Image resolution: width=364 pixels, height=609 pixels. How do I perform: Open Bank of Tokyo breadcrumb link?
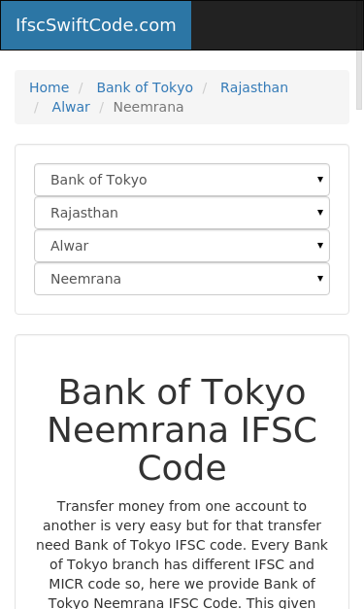[145, 87]
